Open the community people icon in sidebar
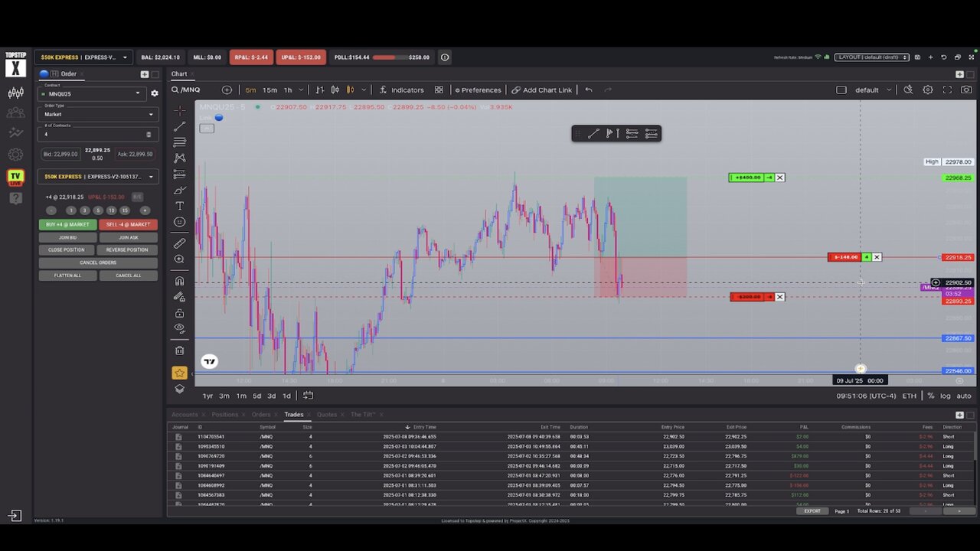980x551 pixels. coord(15,113)
